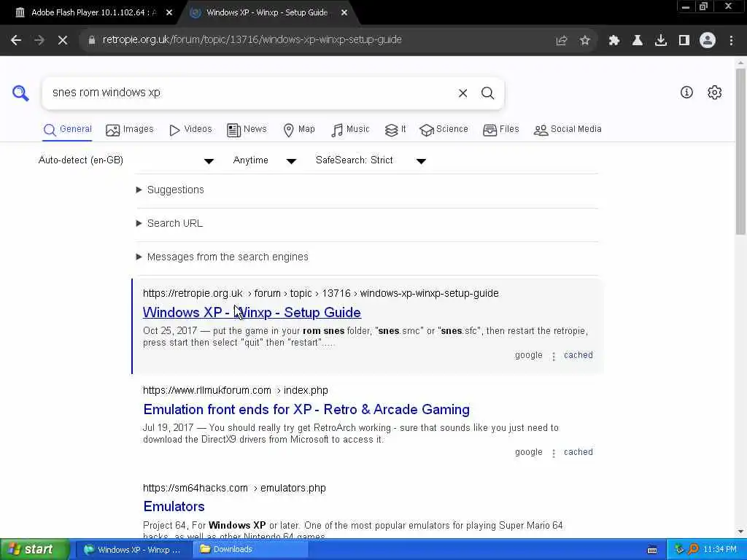Click the share page icon in address bar
This screenshot has width=747, height=560.
pos(562,41)
